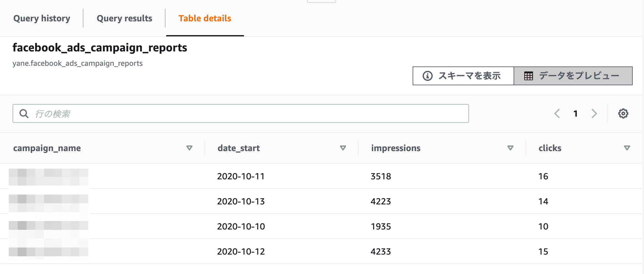Click table grid icon on preview button
The image size is (644, 274).
[x=529, y=76]
